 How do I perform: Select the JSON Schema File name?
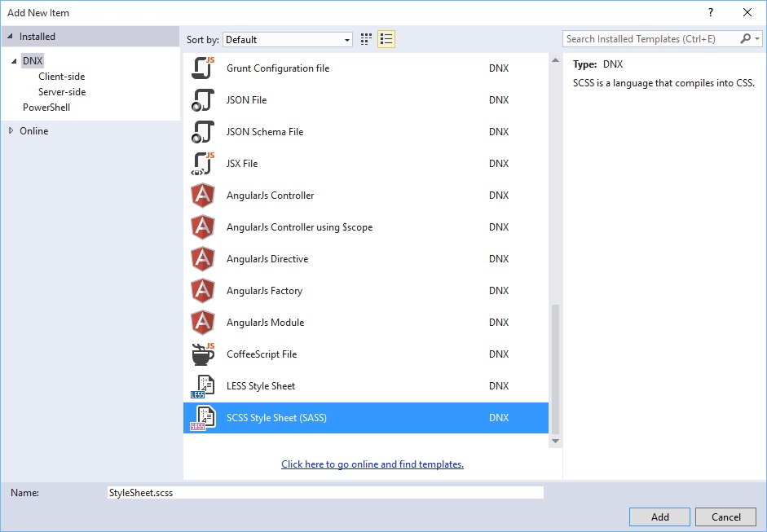(x=265, y=131)
